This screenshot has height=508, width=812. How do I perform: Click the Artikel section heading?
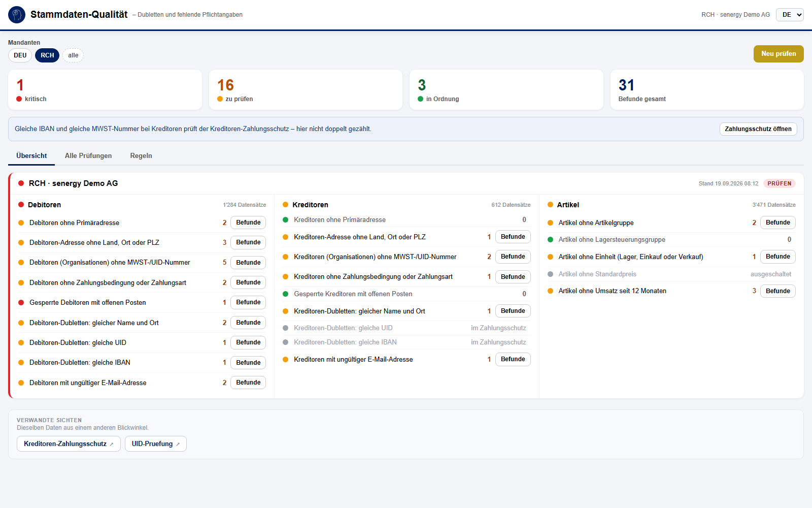point(568,205)
